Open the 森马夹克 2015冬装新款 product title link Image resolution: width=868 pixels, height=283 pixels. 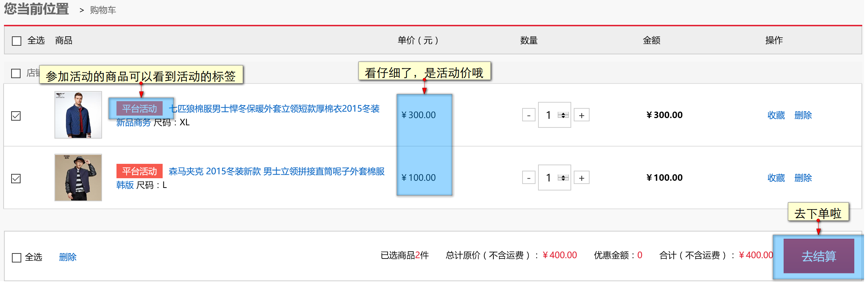click(x=277, y=171)
